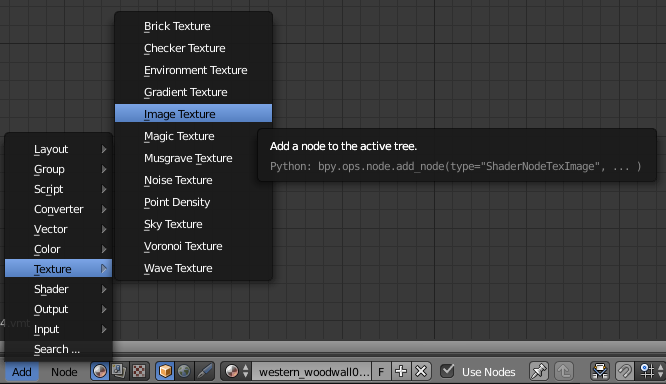Add a Wave Texture node

(193, 268)
